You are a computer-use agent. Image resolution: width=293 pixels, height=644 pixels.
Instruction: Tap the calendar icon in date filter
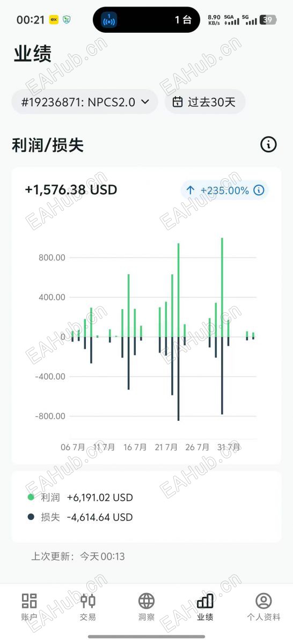177,102
